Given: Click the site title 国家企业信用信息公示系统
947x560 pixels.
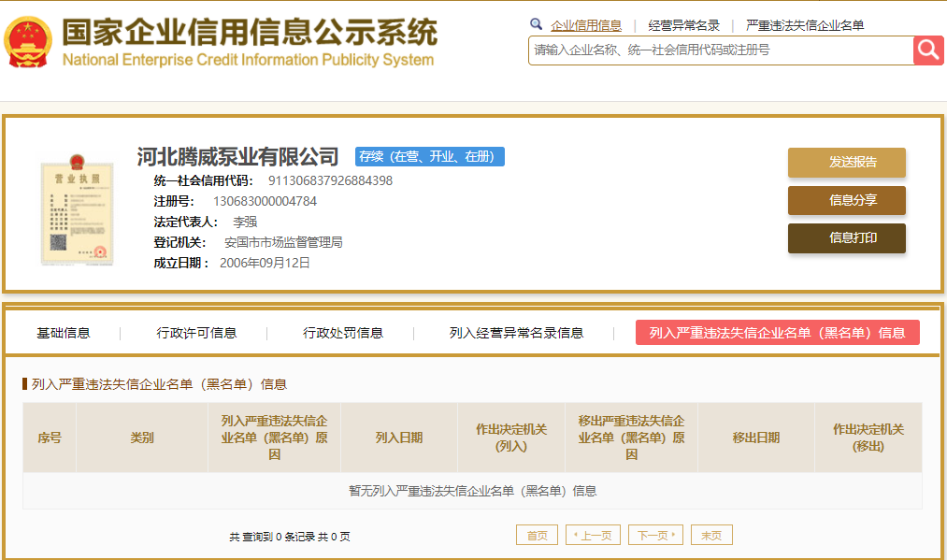Looking at the screenshot, I should point(250,32).
